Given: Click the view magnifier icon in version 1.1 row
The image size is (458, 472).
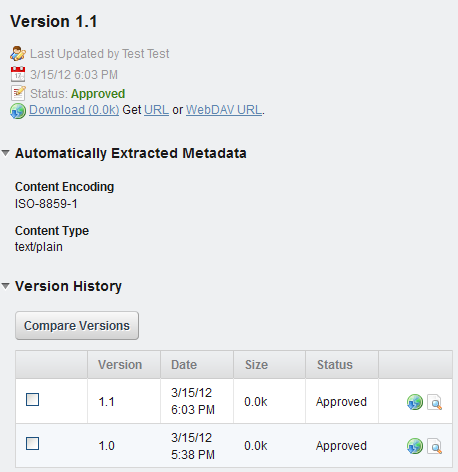Looking at the screenshot, I should pyautogui.click(x=435, y=402).
